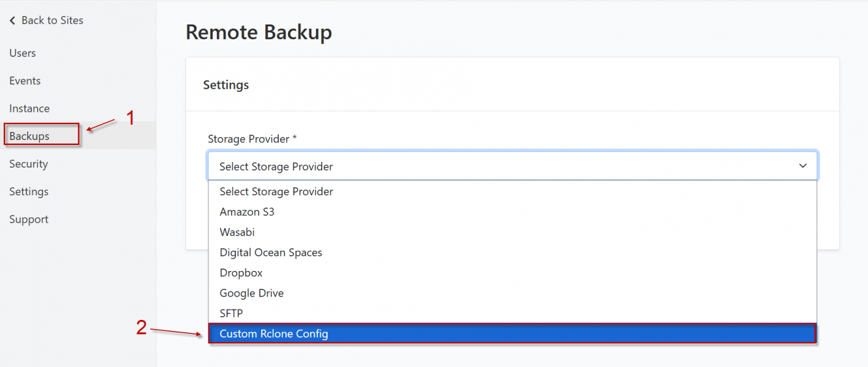The height and width of the screenshot is (367, 868).
Task: Select Google Drive option
Action: [512, 293]
